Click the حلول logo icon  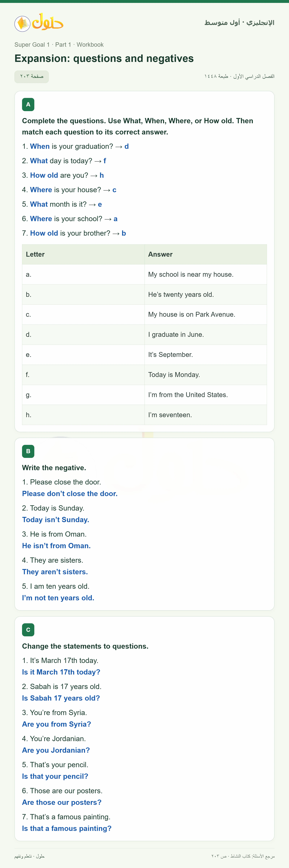(39, 23)
